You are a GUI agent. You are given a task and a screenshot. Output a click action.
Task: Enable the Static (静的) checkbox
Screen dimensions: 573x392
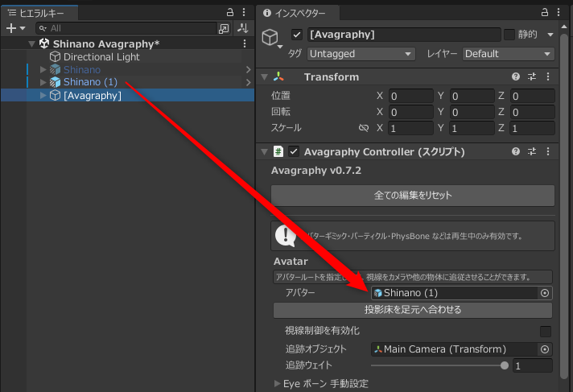point(509,35)
